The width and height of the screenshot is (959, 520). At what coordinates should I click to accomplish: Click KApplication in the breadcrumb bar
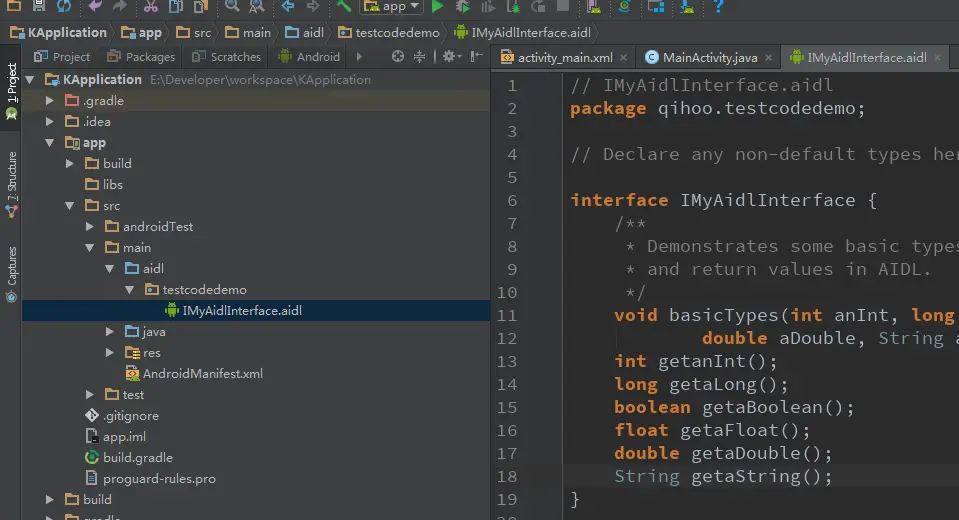(x=58, y=32)
